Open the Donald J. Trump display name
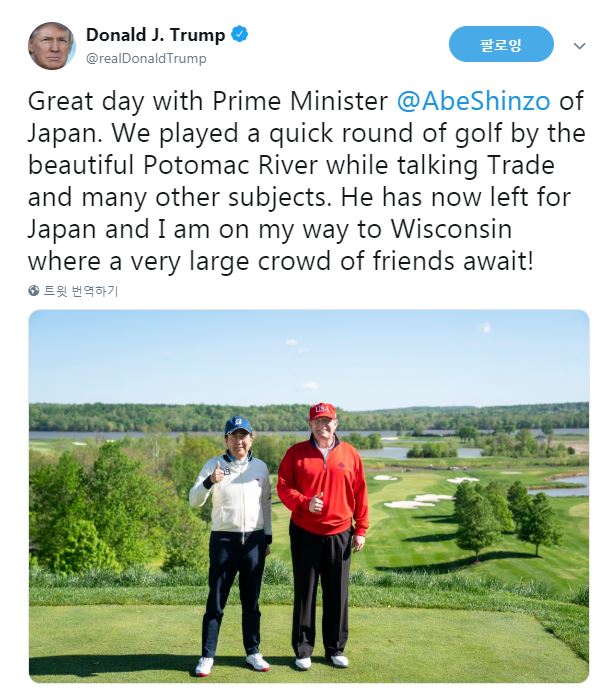 click(155, 35)
